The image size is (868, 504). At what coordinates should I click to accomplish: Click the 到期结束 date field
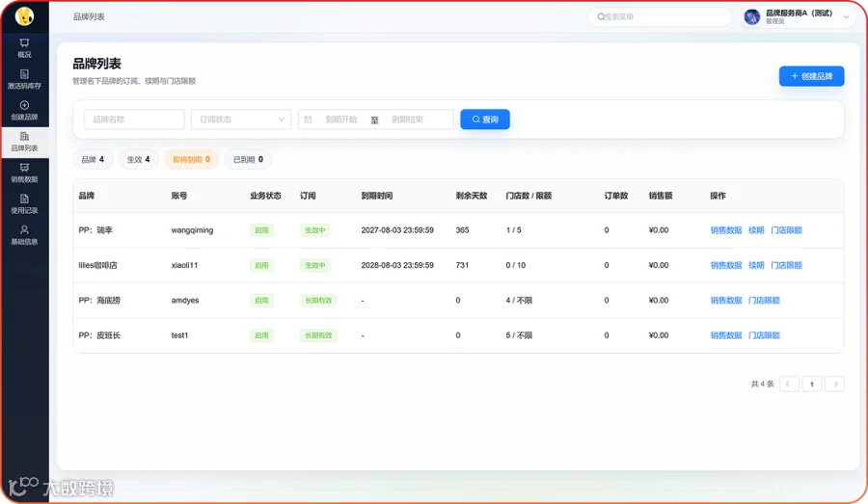(407, 119)
